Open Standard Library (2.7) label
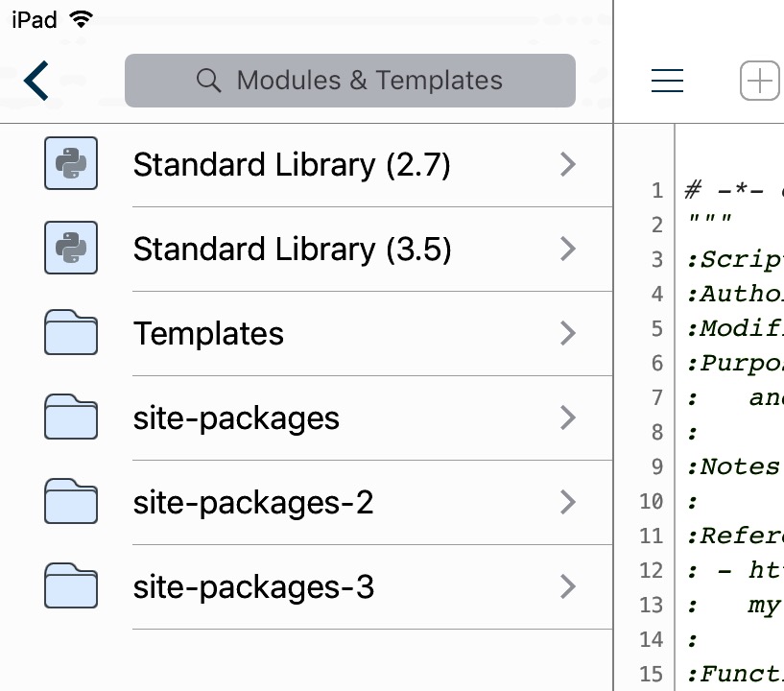This screenshot has width=784, height=691. (292, 165)
